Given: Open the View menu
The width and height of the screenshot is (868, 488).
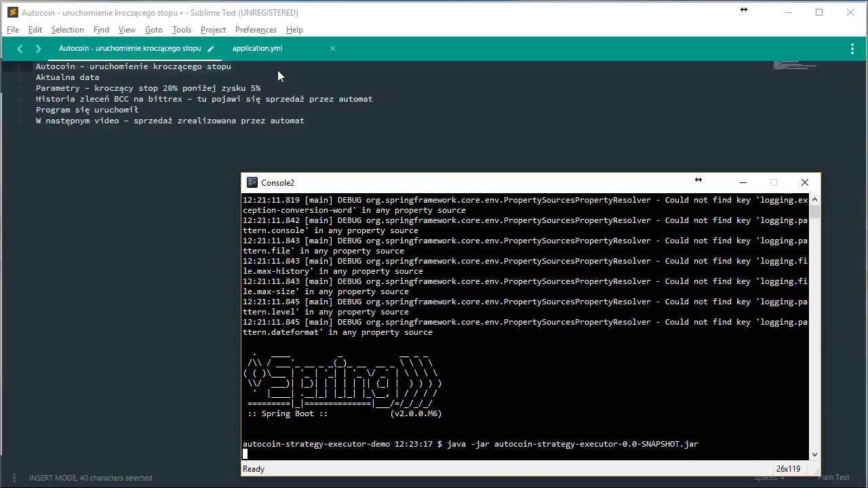Looking at the screenshot, I should [127, 30].
